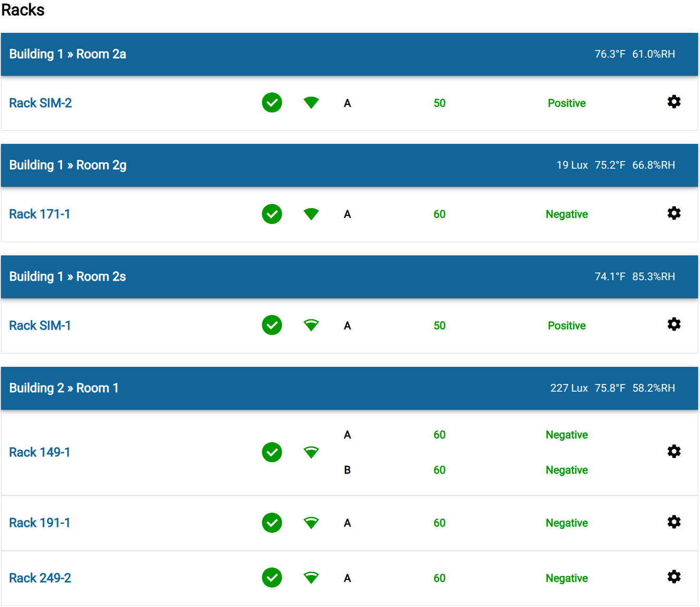Click Wi-Fi signal icon for Rack SIM-2

coord(311,102)
